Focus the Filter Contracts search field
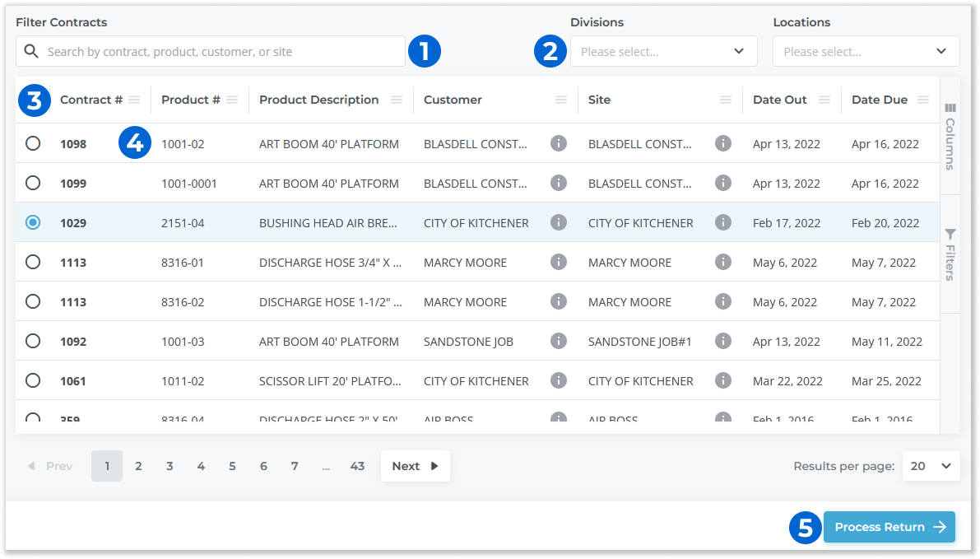Viewport: 980px width, 559px height. click(211, 51)
